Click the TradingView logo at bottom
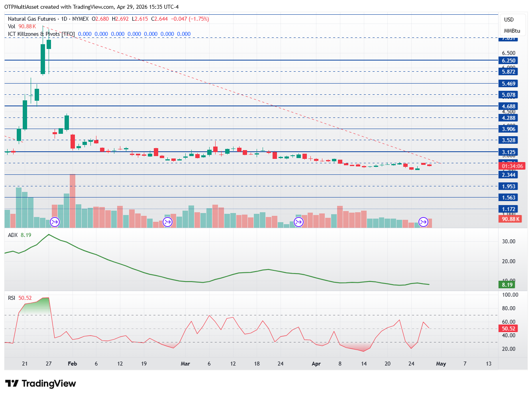The height and width of the screenshot is (397, 532). [40, 383]
